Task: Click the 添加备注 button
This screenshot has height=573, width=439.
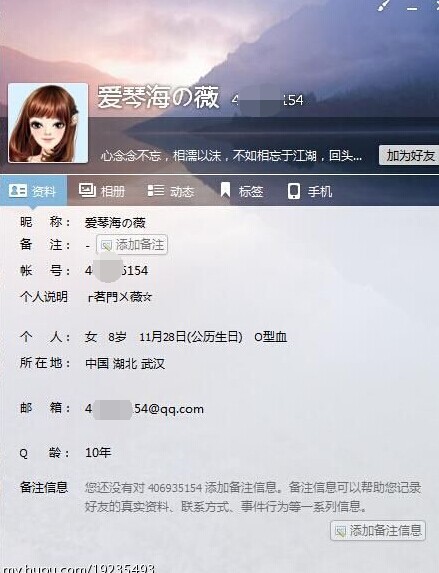Action: point(132,244)
